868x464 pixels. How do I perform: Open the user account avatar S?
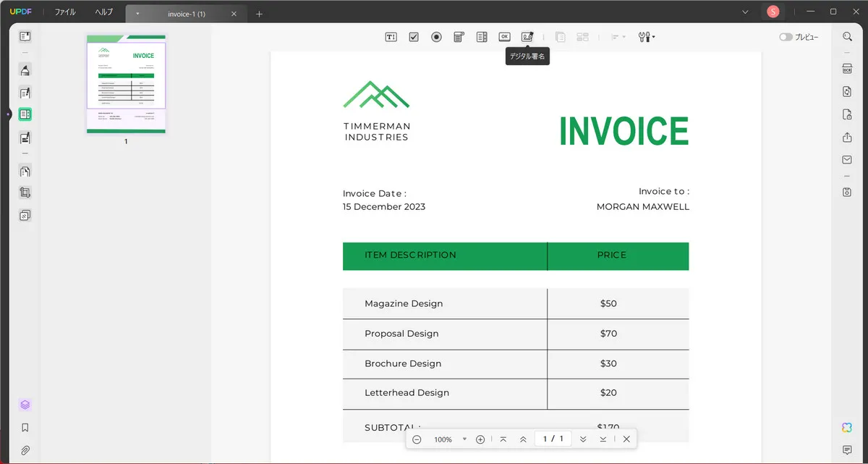pyautogui.click(x=773, y=12)
